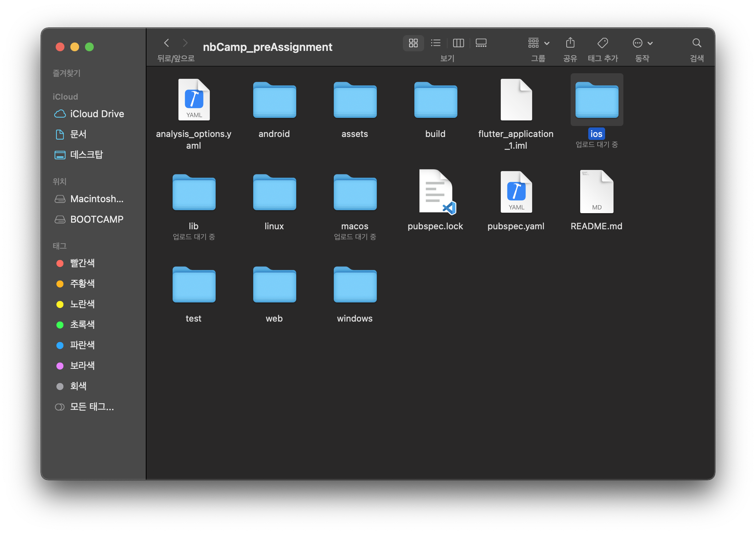Click the Favorites (즐겨찾기) section header

click(66, 73)
